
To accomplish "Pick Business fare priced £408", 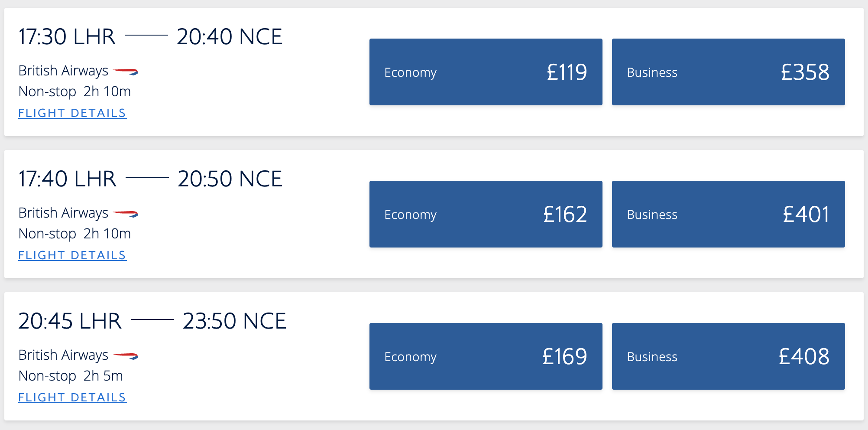I will point(728,356).
